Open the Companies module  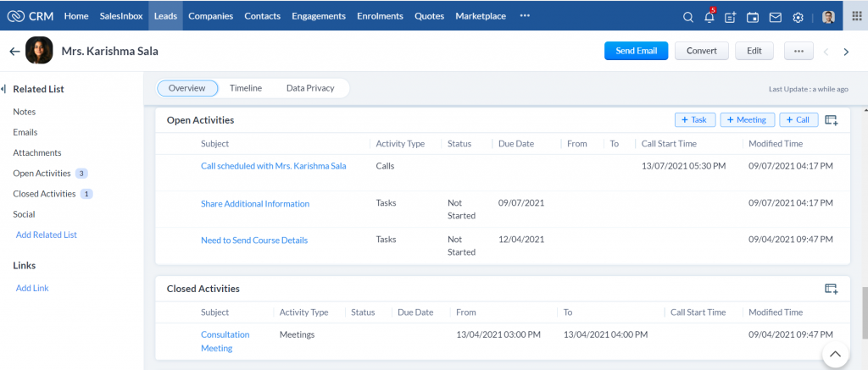[211, 16]
